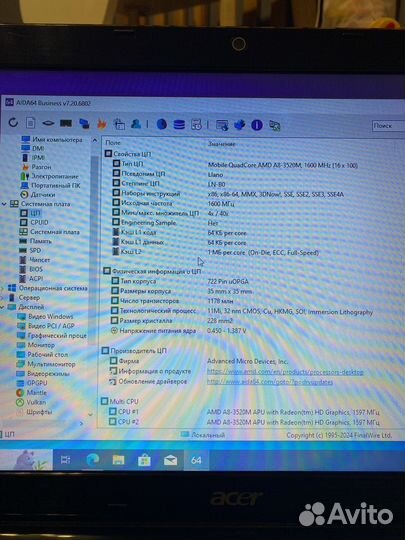
Task: Select Видеорежимы in the tree
Action: (48, 373)
